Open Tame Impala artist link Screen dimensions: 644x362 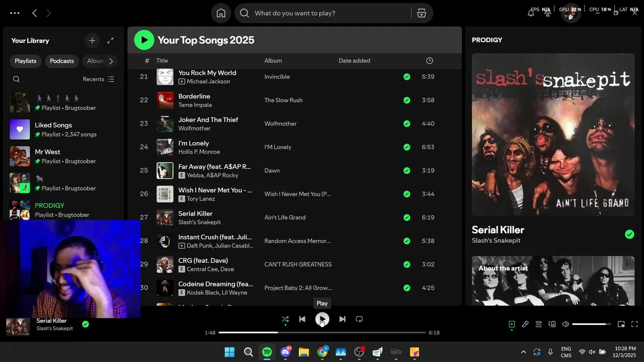[195, 105]
